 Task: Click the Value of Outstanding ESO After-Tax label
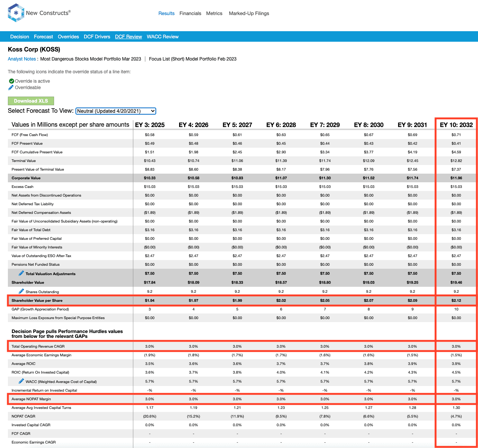click(41, 256)
